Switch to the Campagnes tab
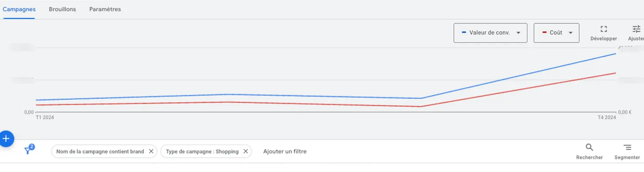The height and width of the screenshot is (172, 644). pos(19,9)
